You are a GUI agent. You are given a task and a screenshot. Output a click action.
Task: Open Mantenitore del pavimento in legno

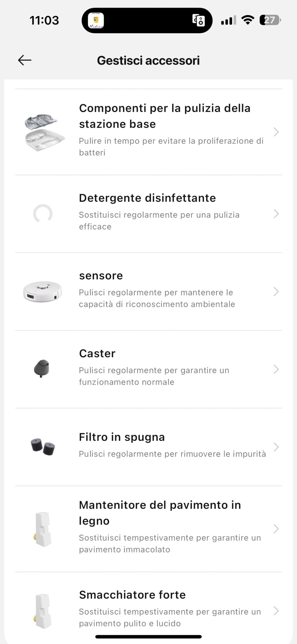pyautogui.click(x=160, y=513)
